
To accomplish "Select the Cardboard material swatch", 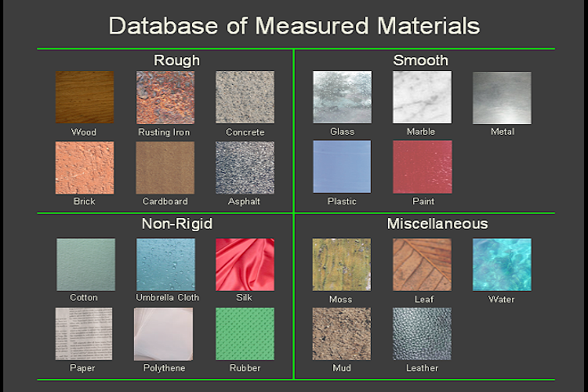I will [x=164, y=167].
